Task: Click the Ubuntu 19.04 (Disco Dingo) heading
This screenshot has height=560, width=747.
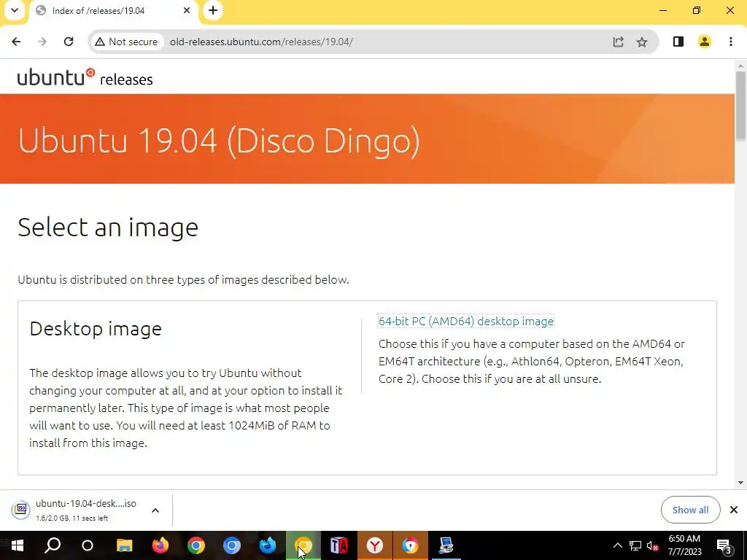Action: click(x=219, y=141)
